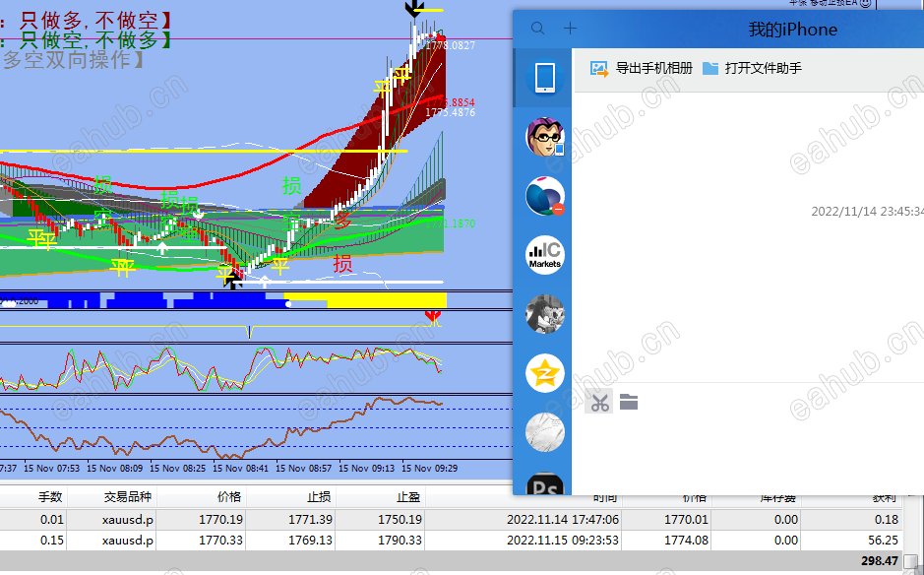The width and height of the screenshot is (924, 575).
Task: Open contact with blue swirl avatar
Action: 545,196
